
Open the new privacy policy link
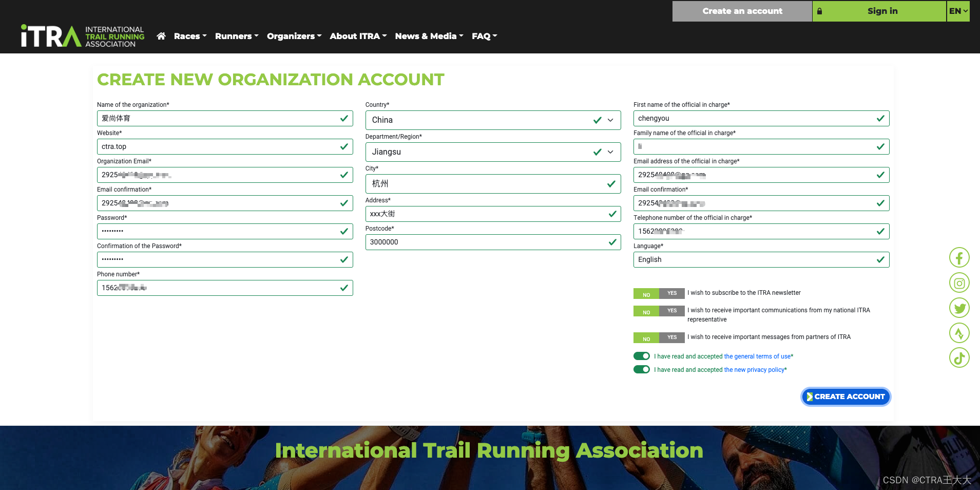754,370
